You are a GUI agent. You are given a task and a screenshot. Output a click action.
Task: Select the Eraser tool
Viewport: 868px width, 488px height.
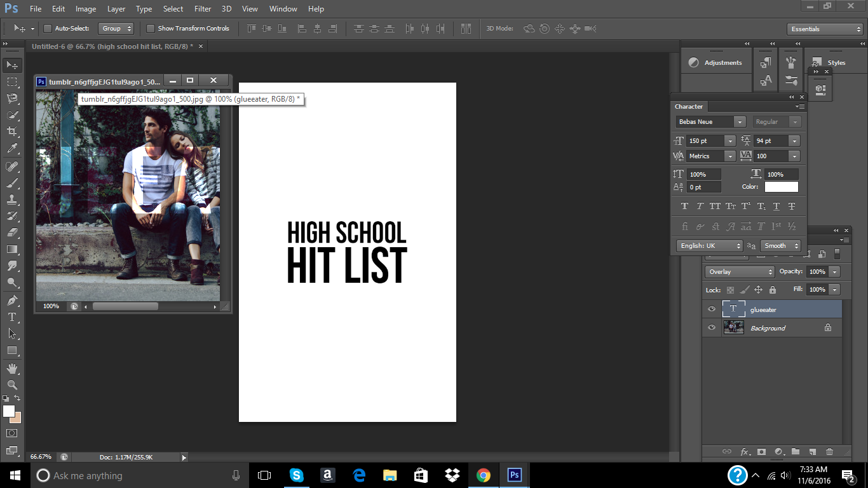pos(12,233)
